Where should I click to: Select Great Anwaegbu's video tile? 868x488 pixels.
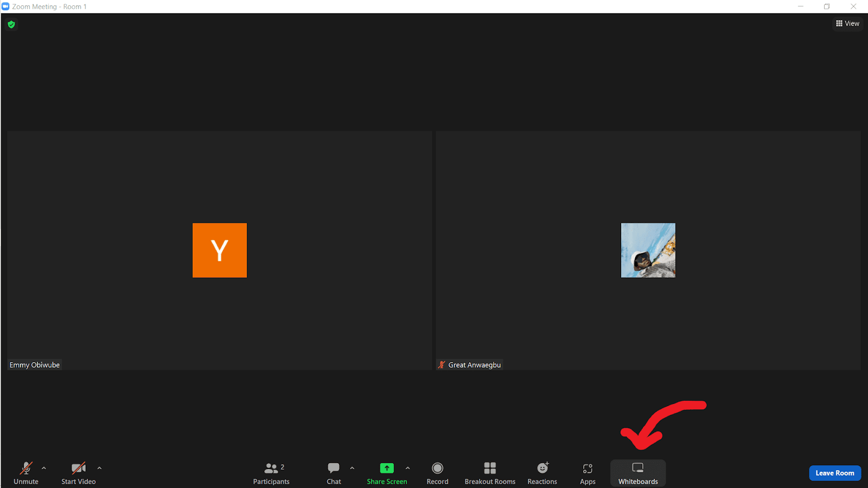pos(648,249)
